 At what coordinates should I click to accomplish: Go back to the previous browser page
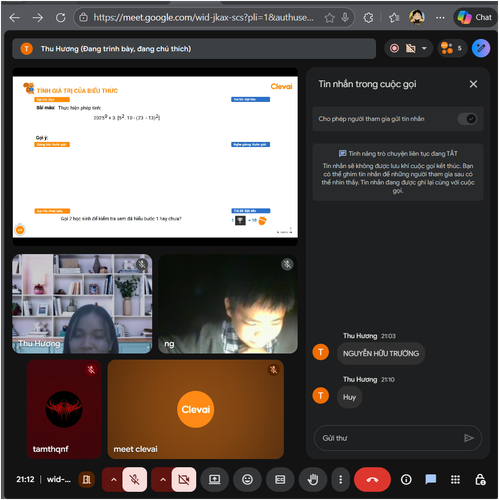tap(15, 18)
